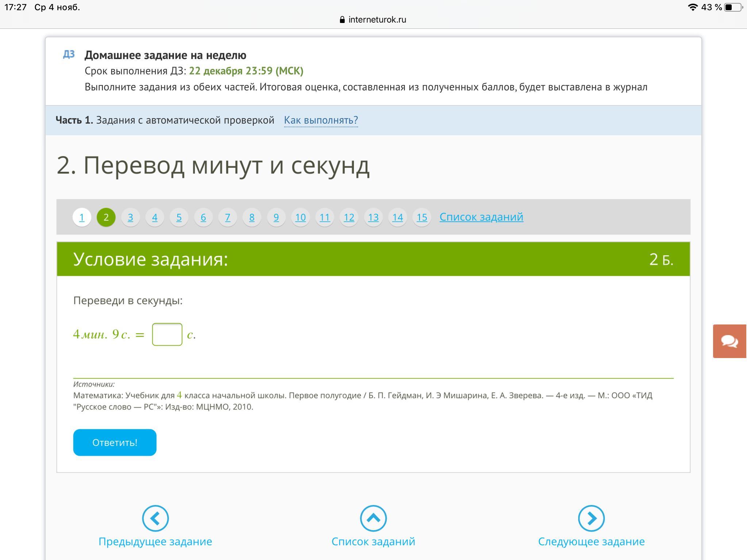Select task number 15

[422, 217]
